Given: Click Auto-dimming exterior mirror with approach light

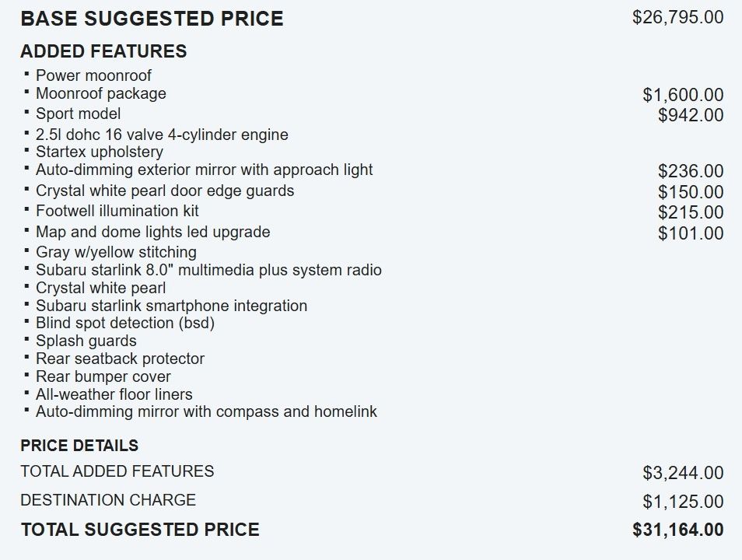Looking at the screenshot, I should [204, 170].
